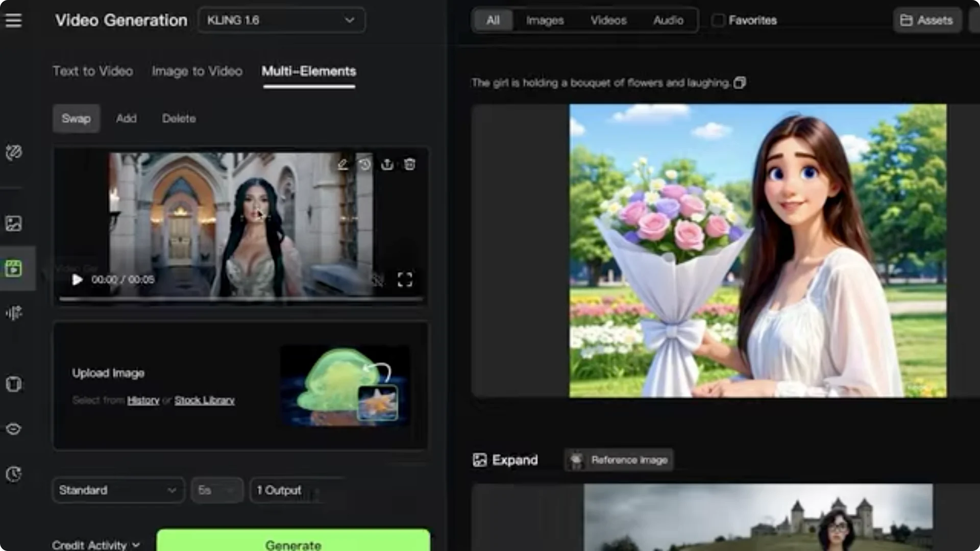The height and width of the screenshot is (551, 980).
Task: Open the Assets panel
Action: (x=927, y=20)
